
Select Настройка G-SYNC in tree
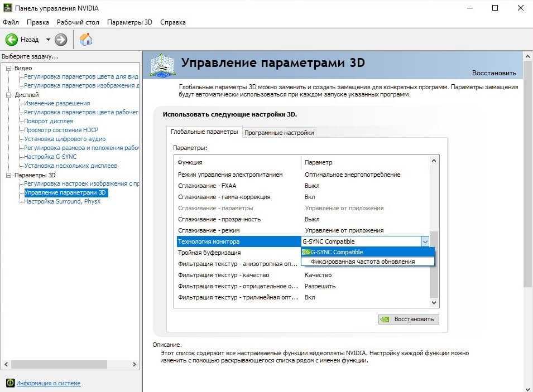50,157
